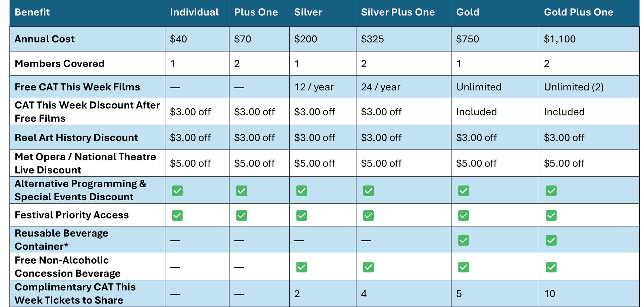644x307 pixels.
Task: Click Gold Plus One Reusable Container checkmark
Action: [x=551, y=240]
